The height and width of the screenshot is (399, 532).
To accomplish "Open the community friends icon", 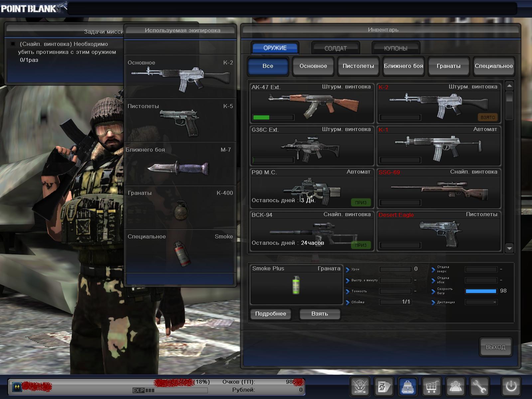I will pyautogui.click(x=455, y=386).
